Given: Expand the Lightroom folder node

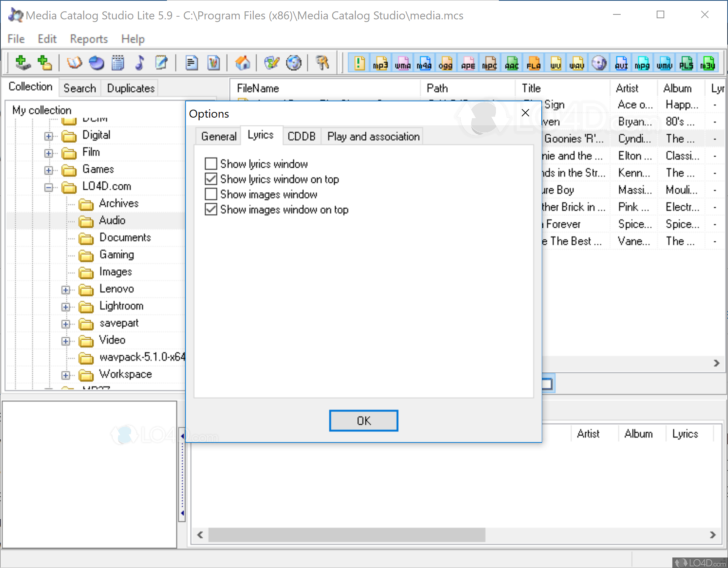Looking at the screenshot, I should tap(66, 307).
